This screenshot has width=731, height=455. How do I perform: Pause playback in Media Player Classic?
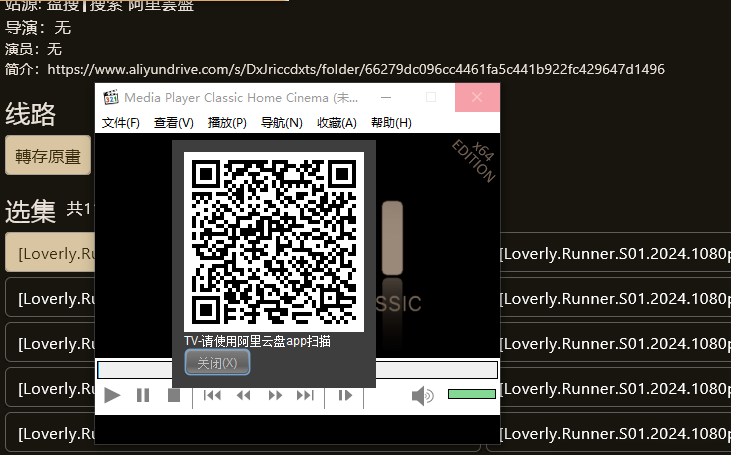point(143,395)
